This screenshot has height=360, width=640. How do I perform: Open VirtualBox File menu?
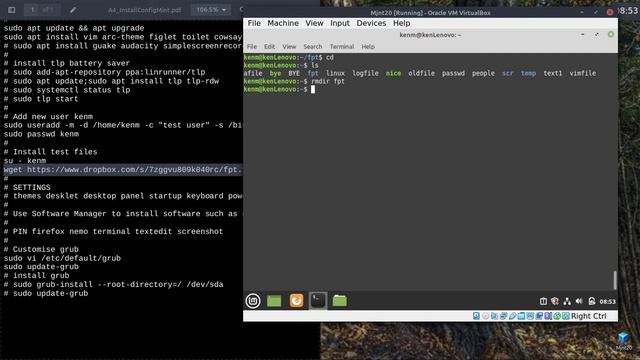(x=254, y=23)
